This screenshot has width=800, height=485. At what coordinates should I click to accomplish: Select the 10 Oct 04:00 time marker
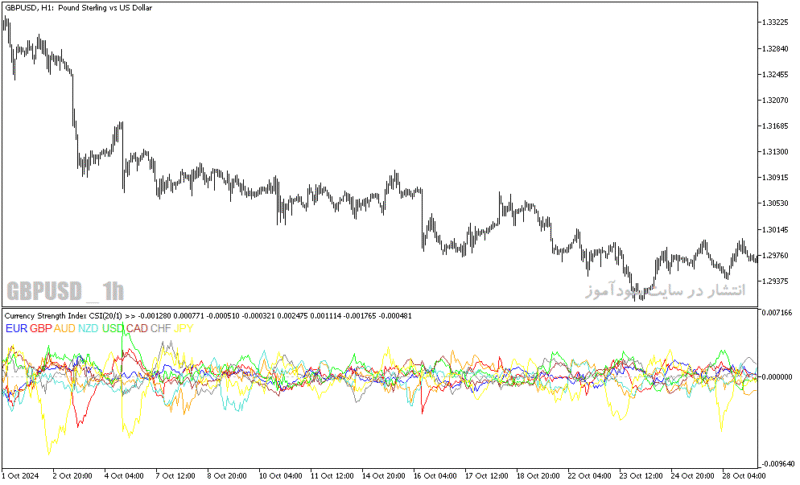[280, 476]
